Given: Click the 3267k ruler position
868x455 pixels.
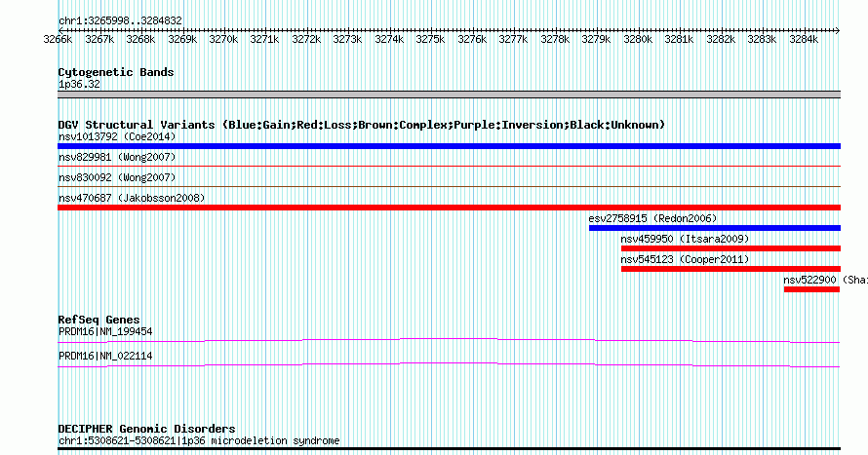Looking at the screenshot, I should [x=99, y=39].
